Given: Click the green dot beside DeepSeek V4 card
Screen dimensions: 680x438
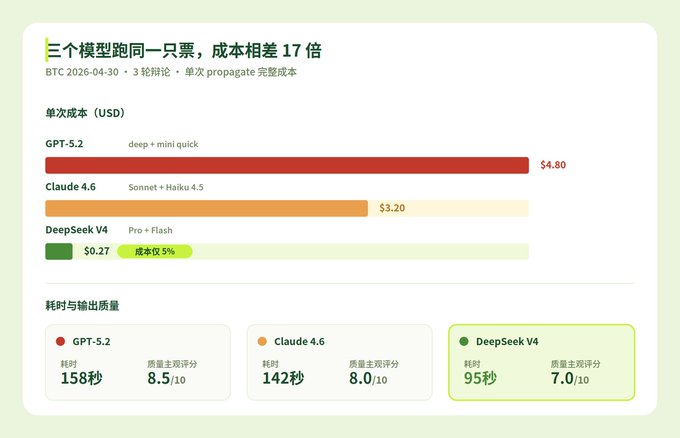Looking at the screenshot, I should click(x=464, y=341).
